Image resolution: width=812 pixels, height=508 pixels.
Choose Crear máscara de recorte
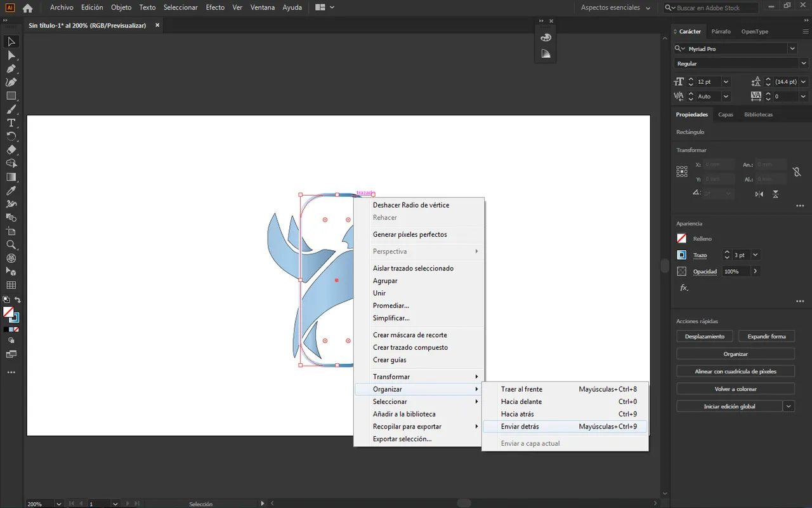(419, 335)
